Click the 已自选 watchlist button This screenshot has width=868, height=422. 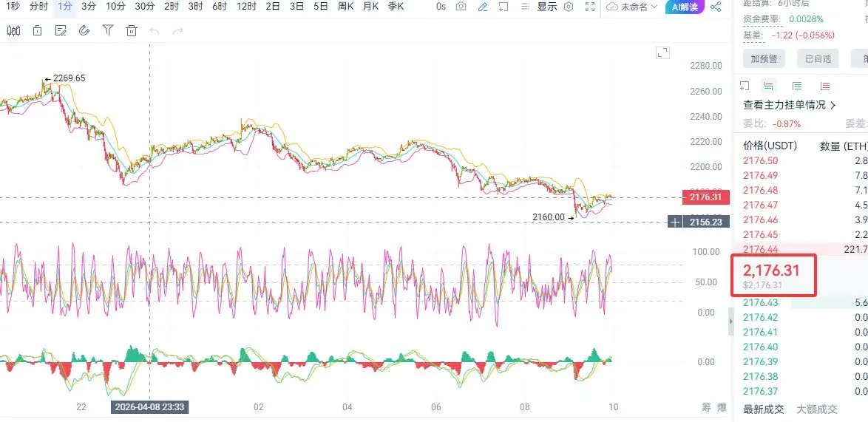point(818,58)
